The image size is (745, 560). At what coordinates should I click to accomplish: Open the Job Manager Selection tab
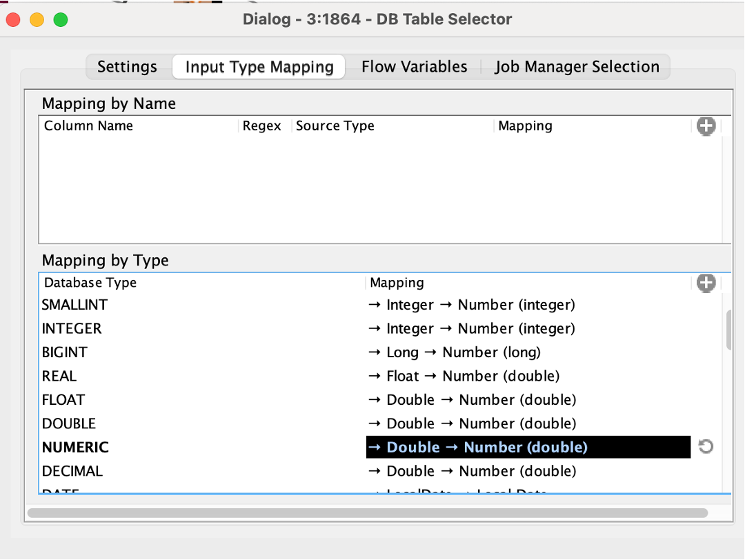pos(577,66)
